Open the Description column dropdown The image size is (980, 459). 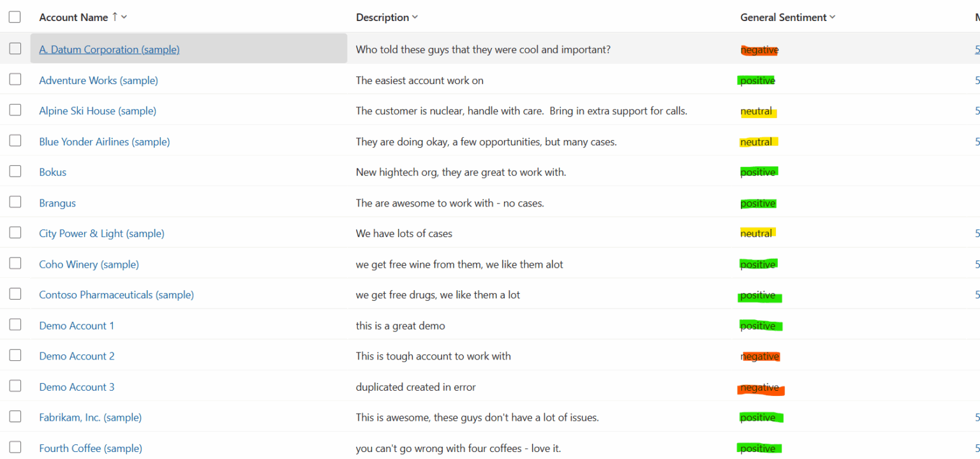pyautogui.click(x=415, y=17)
